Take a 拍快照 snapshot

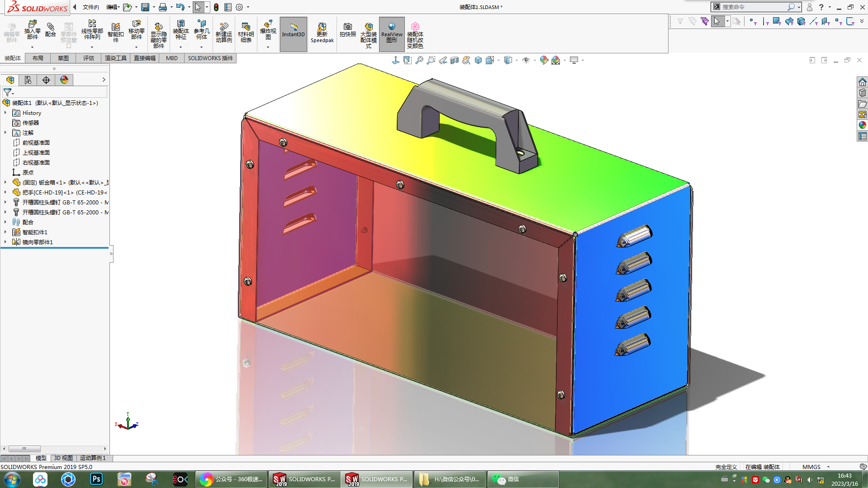[x=347, y=30]
